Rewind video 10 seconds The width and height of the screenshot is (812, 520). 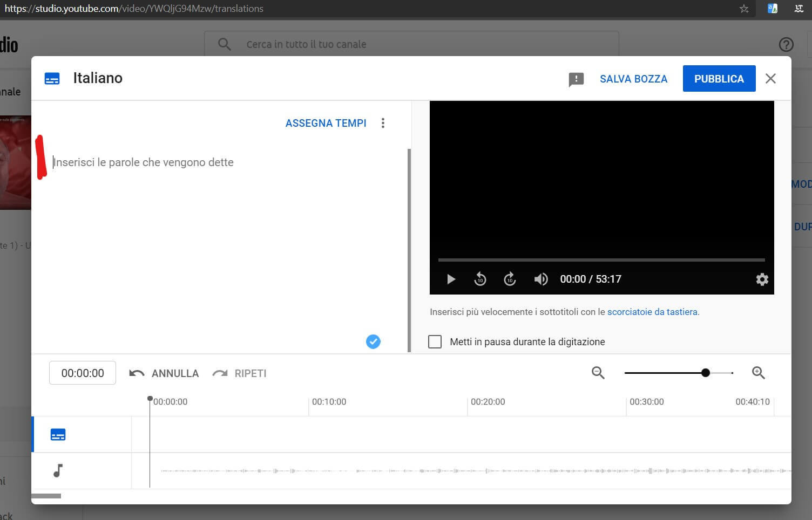[480, 279]
